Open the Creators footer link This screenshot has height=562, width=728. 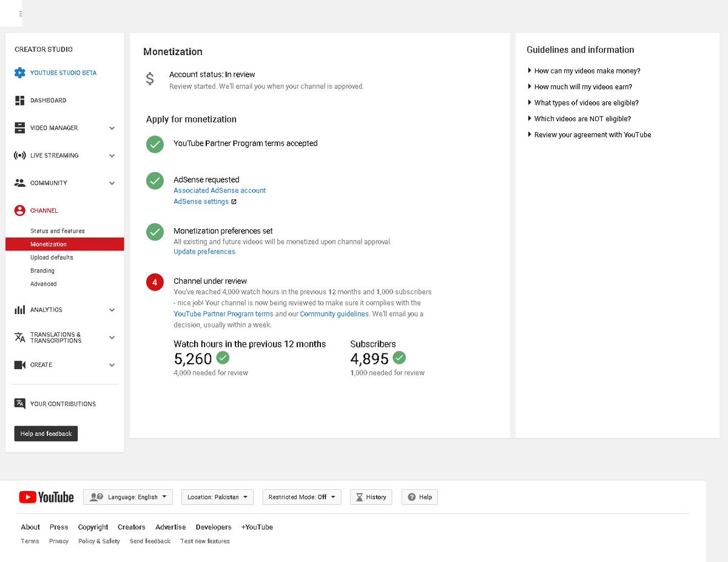(x=132, y=527)
